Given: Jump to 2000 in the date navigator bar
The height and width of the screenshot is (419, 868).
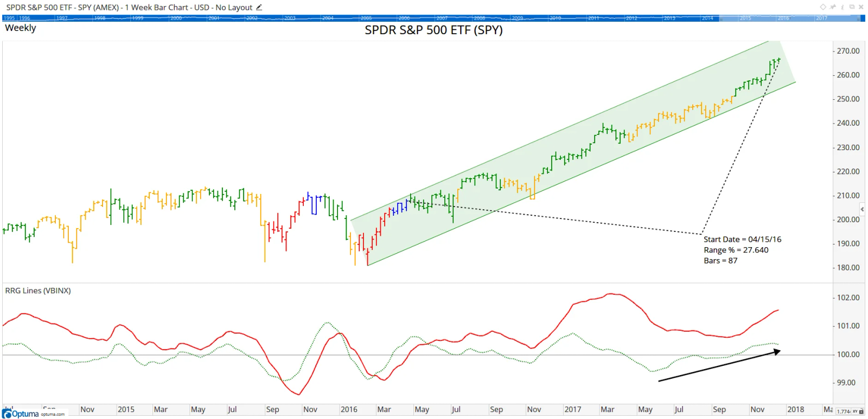Looking at the screenshot, I should 176,18.
